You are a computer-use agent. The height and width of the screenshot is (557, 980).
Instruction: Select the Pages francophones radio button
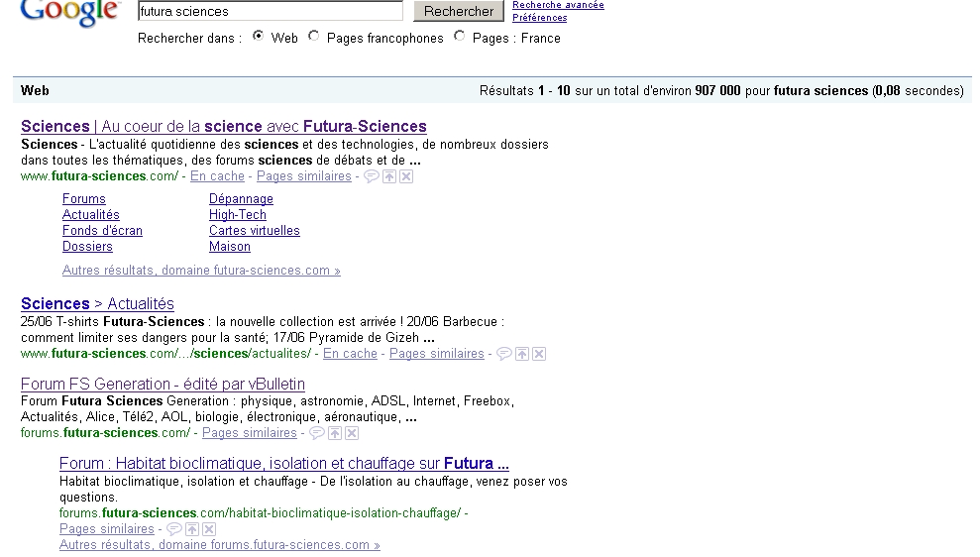tap(314, 37)
